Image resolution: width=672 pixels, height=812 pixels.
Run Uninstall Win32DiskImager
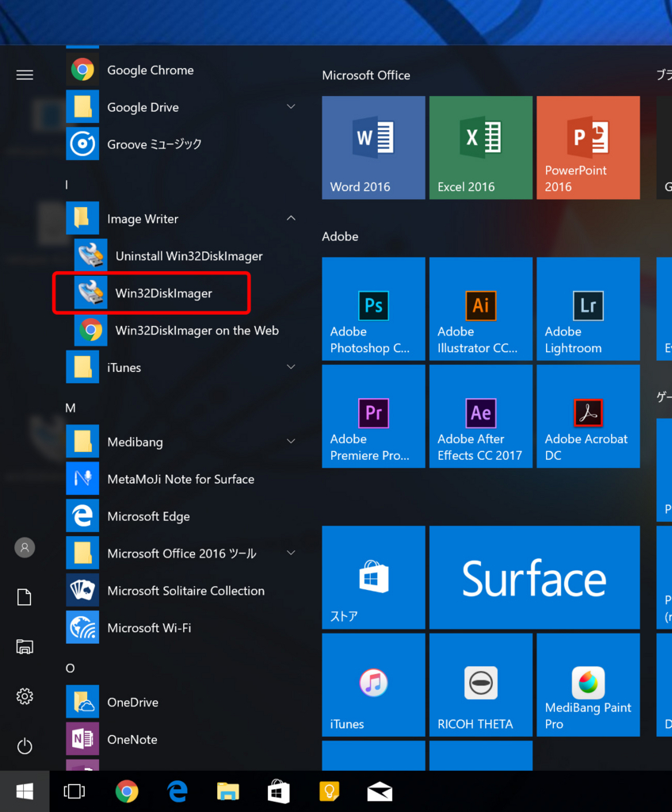(x=181, y=256)
